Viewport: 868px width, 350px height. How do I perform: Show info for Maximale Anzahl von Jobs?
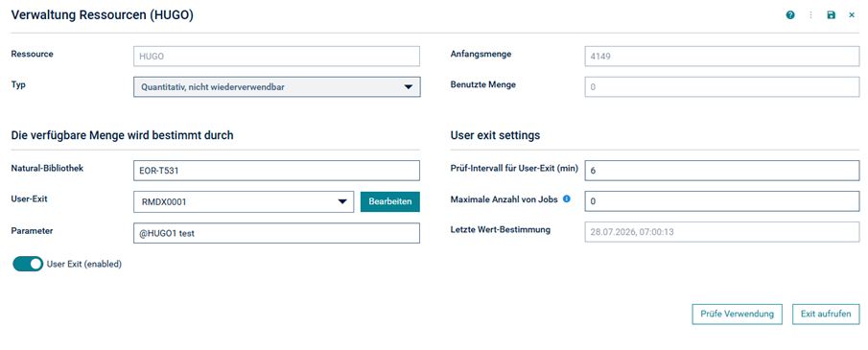click(566, 198)
